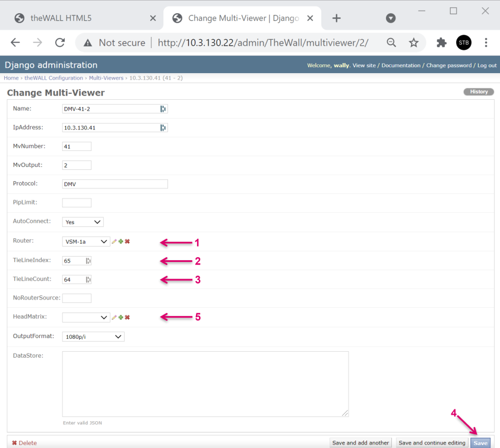Click the edit pencil icon beside Router

(114, 241)
